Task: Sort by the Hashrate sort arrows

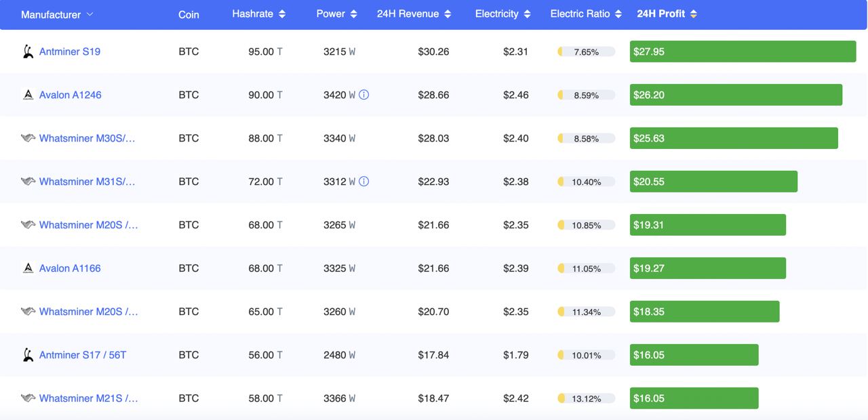Action: click(x=282, y=14)
